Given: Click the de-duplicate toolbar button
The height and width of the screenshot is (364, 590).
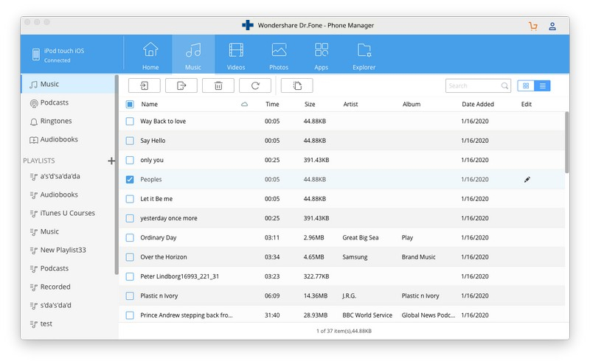Looking at the screenshot, I should pyautogui.click(x=297, y=85).
